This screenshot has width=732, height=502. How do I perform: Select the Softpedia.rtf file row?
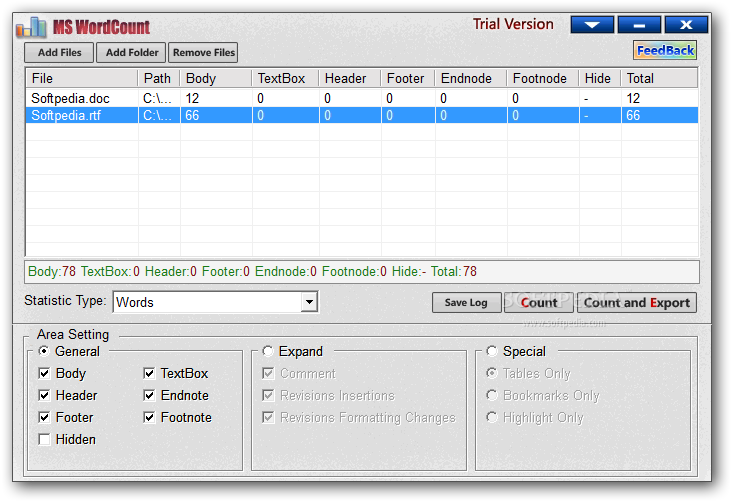click(x=362, y=115)
